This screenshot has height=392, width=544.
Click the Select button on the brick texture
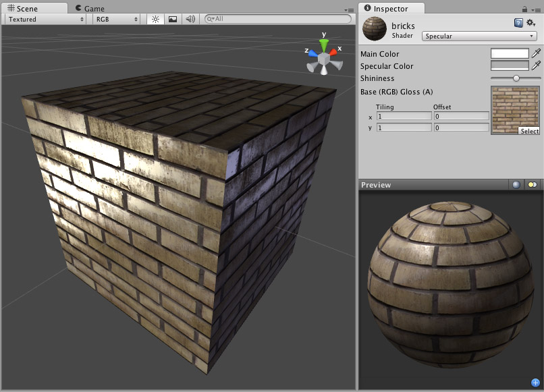tap(529, 131)
